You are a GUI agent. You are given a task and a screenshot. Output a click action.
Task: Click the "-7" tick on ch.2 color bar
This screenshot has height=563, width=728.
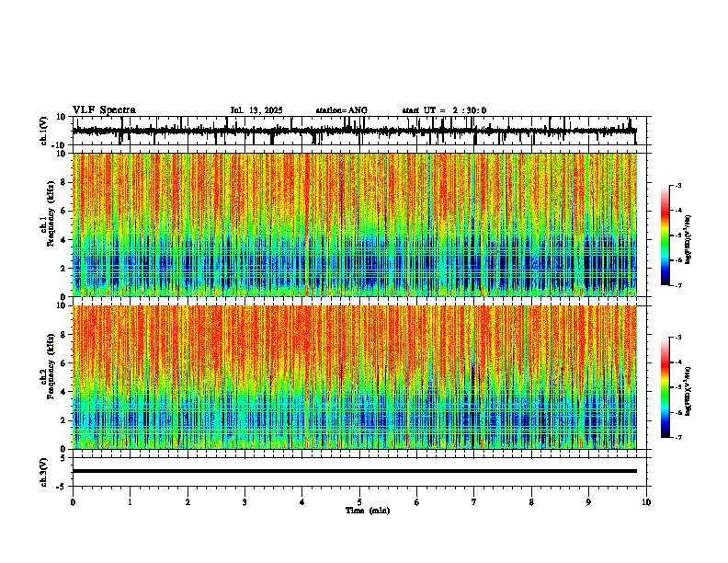[678, 437]
